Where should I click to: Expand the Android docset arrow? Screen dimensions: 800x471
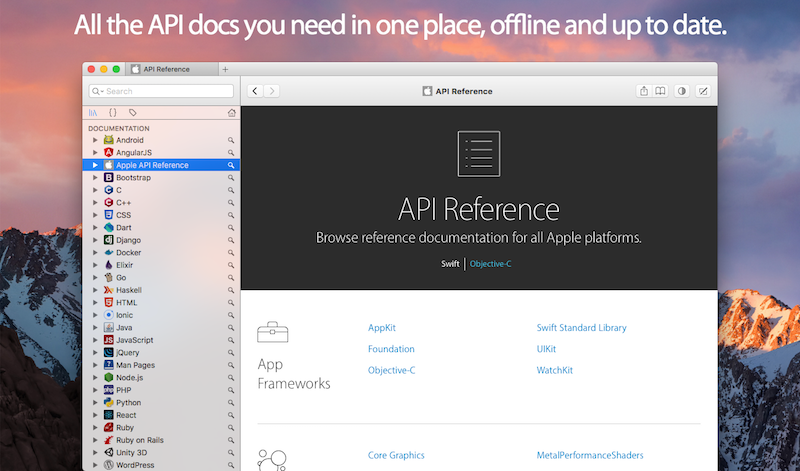(95, 140)
